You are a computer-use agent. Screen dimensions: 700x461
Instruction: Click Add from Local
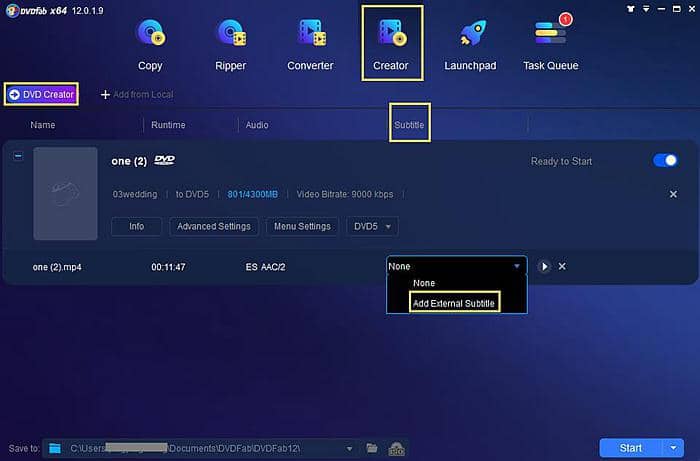pos(137,95)
